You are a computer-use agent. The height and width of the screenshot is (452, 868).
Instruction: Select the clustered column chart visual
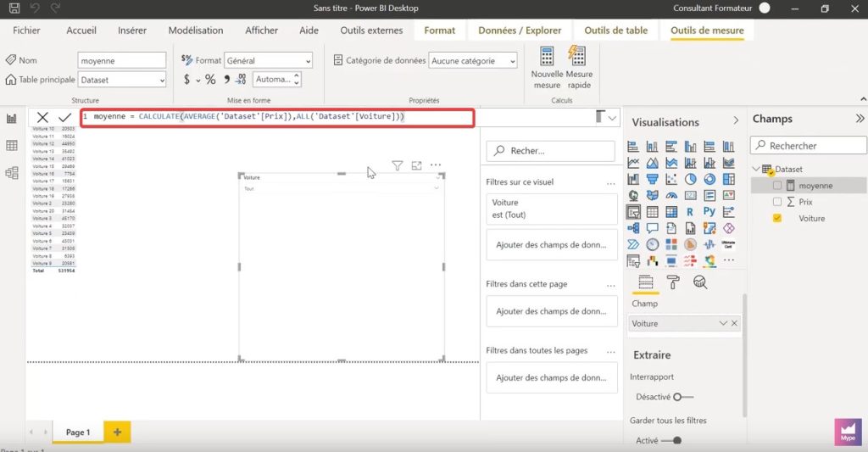pyautogui.click(x=690, y=147)
